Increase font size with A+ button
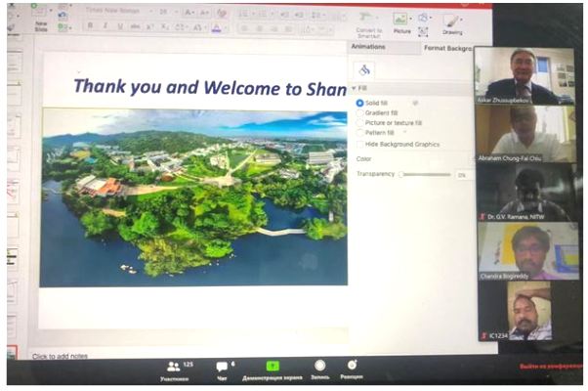The height and width of the screenshot is (391, 588). coord(189,13)
